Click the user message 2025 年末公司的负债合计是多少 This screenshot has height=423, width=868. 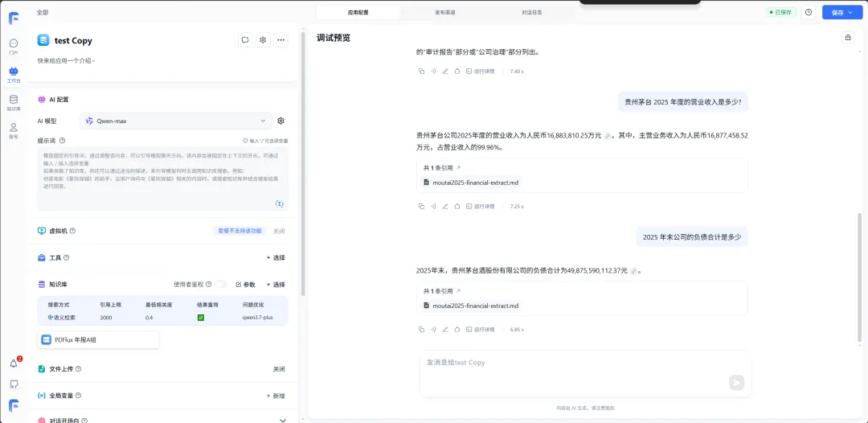(691, 237)
